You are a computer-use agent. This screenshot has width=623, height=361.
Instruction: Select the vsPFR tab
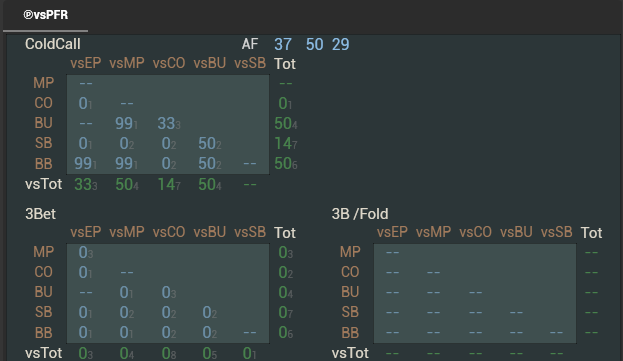(x=45, y=15)
